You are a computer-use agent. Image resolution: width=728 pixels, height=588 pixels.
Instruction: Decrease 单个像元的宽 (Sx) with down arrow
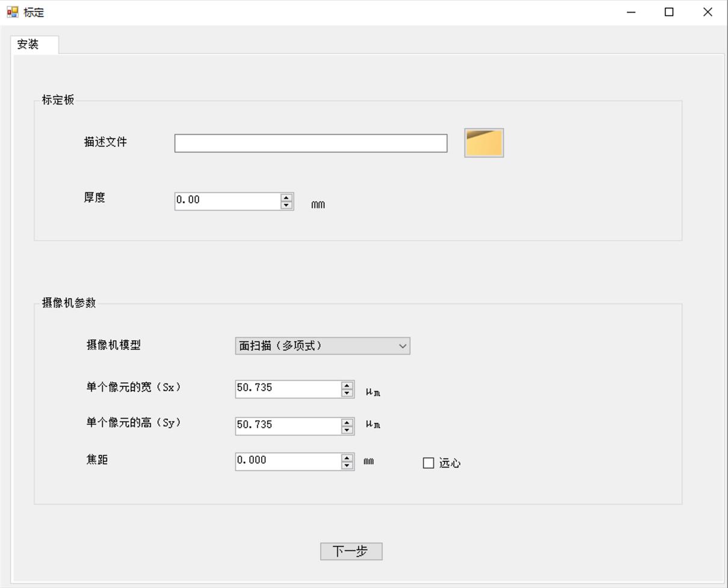347,393
